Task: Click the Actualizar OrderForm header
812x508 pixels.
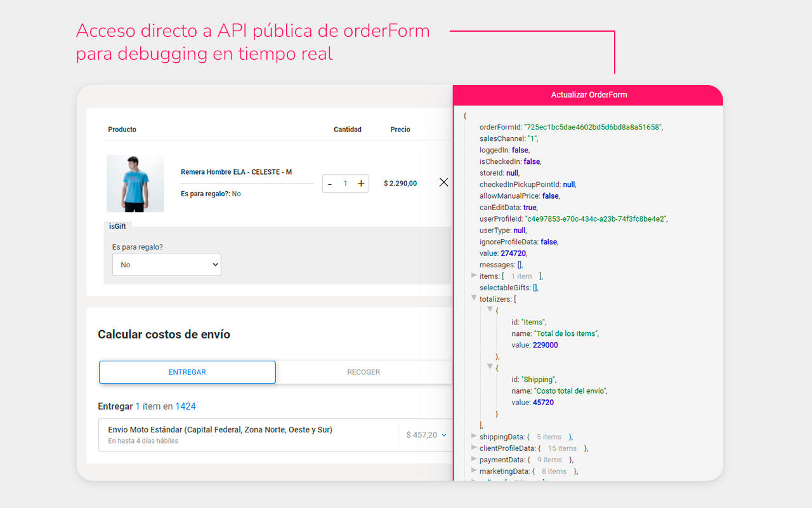Action: click(x=589, y=95)
